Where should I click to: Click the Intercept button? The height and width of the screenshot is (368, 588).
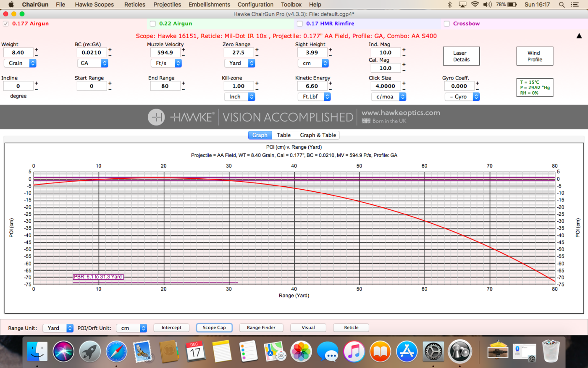[171, 328]
